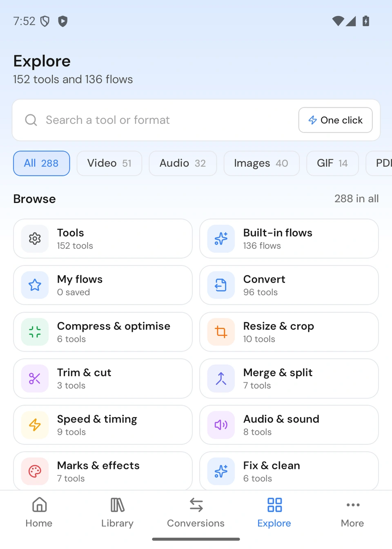392x549 pixels.
Task: Tap the '288 in all' count text
Action: coord(356,199)
